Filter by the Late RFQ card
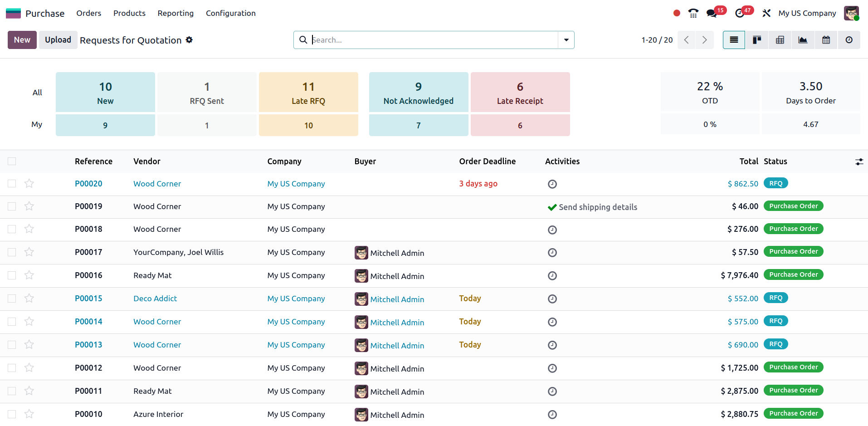The width and height of the screenshot is (868, 426). tap(308, 92)
